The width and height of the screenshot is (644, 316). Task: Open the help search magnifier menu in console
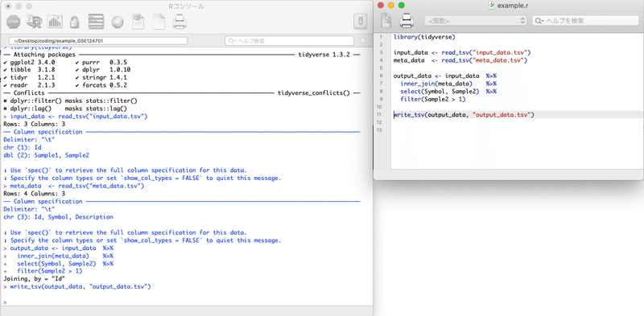pyautogui.click(x=232, y=41)
